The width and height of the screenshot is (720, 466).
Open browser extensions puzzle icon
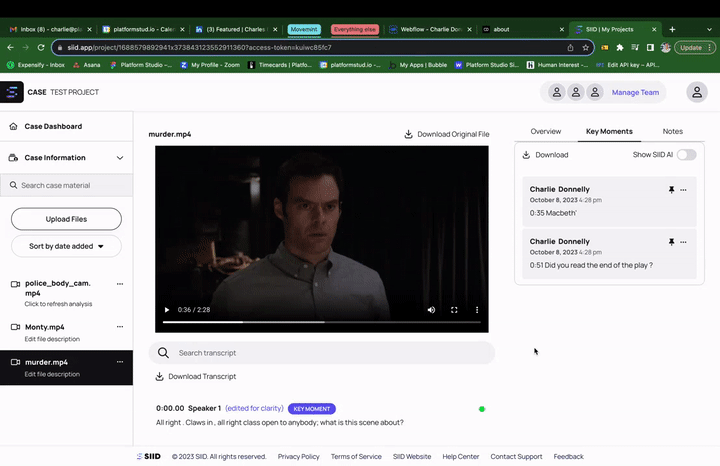pyautogui.click(x=620, y=47)
